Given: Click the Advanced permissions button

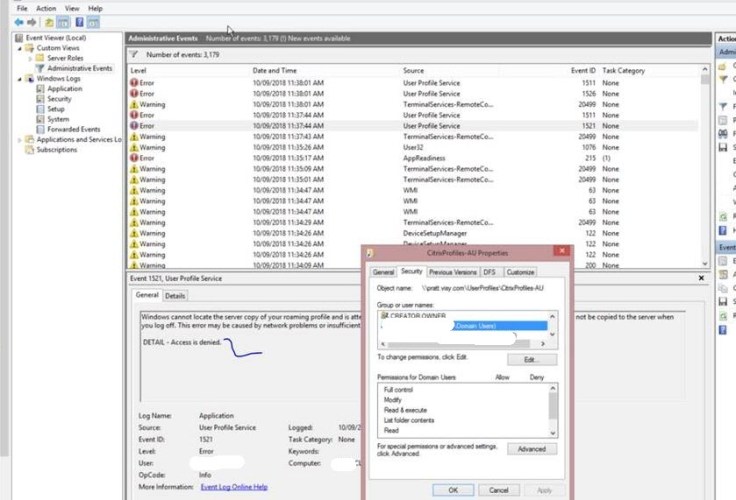Looking at the screenshot, I should pyautogui.click(x=531, y=449).
